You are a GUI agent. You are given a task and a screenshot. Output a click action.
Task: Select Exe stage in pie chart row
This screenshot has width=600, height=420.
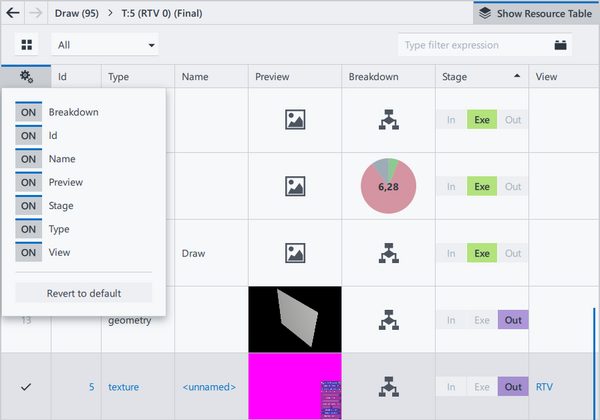click(x=482, y=186)
